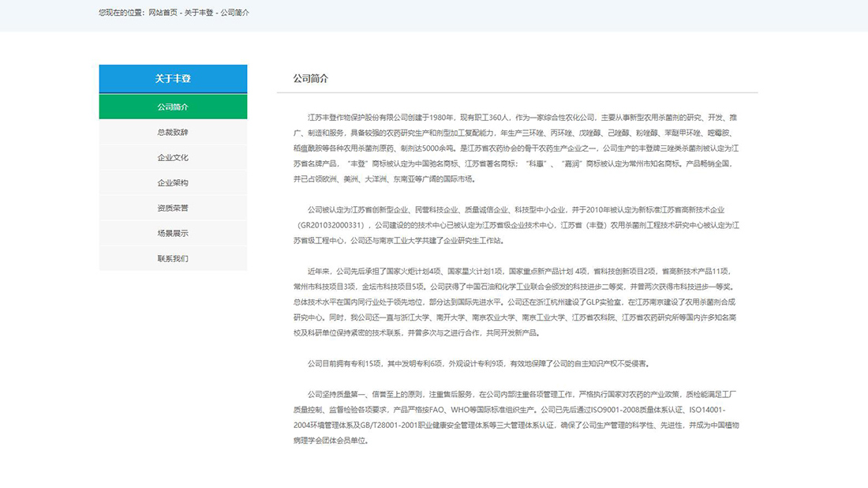Open 场景展示 from the sidebar

172,232
